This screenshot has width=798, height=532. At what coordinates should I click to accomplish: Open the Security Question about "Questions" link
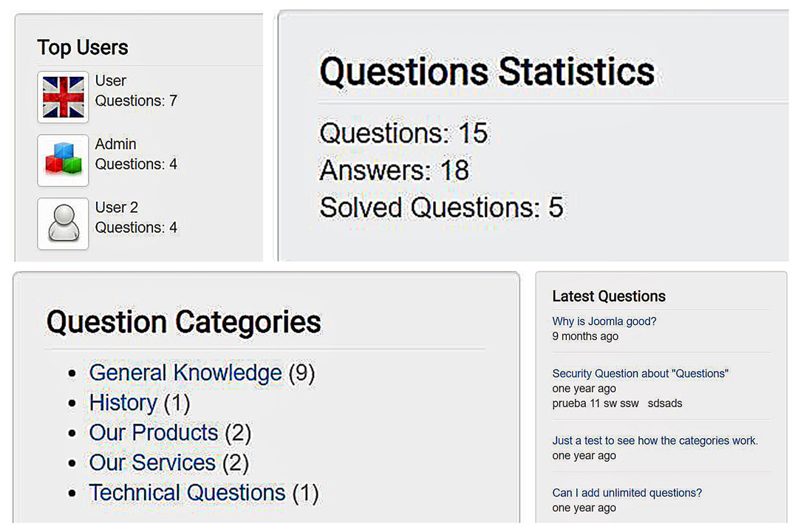tap(640, 373)
